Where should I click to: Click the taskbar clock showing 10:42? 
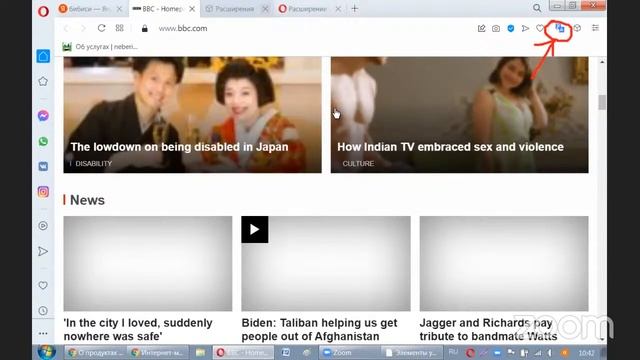[x=586, y=353]
